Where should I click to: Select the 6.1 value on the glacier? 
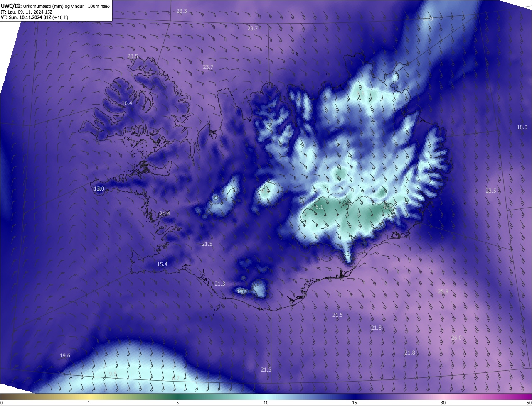(x=319, y=206)
